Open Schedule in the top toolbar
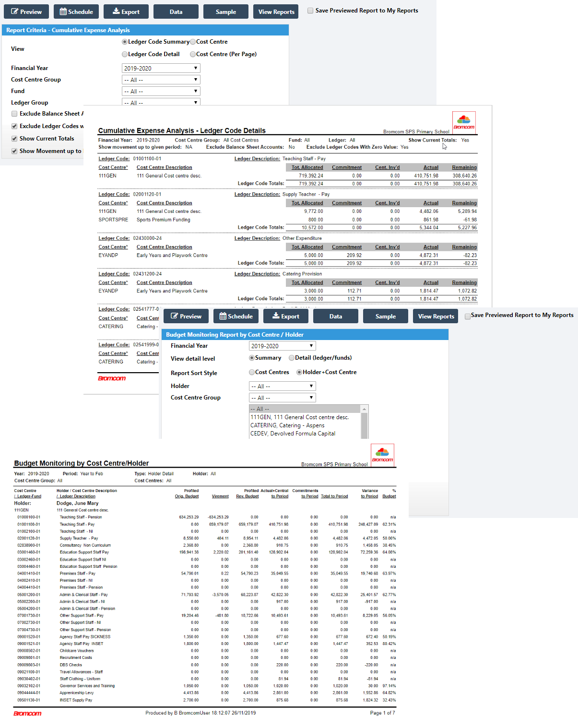578x728 pixels. coord(76,12)
